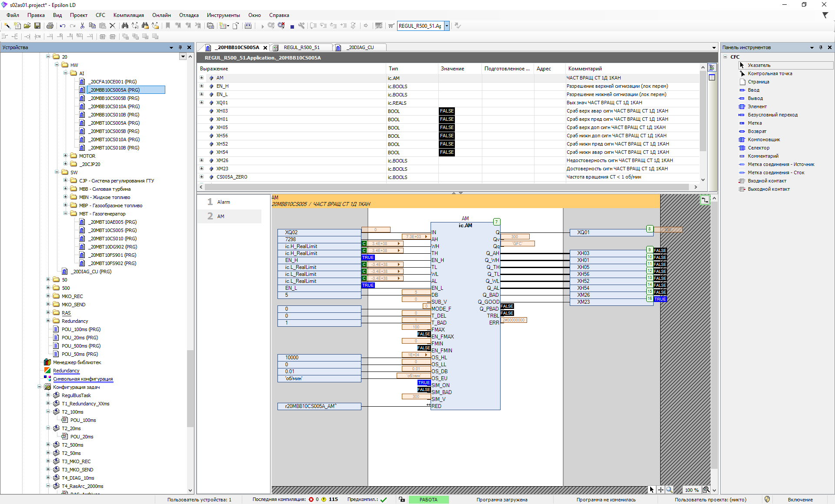
Task: Click the Save project toolbar icon
Action: click(37, 26)
